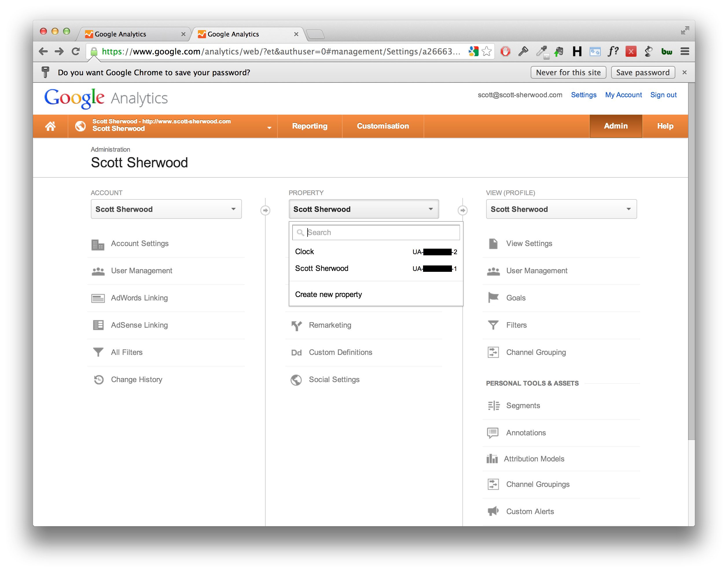The height and width of the screenshot is (572, 728).
Task: Click the Sign out link
Action: (x=663, y=95)
